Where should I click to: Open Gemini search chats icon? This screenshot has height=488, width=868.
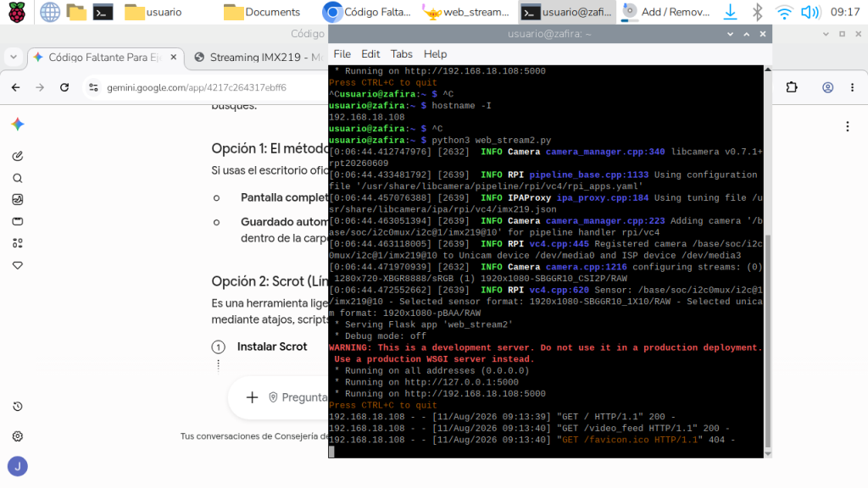click(18, 178)
